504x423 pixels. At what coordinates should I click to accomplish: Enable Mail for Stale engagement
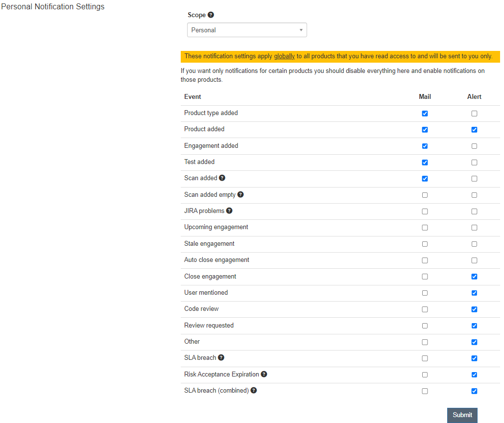tap(425, 244)
